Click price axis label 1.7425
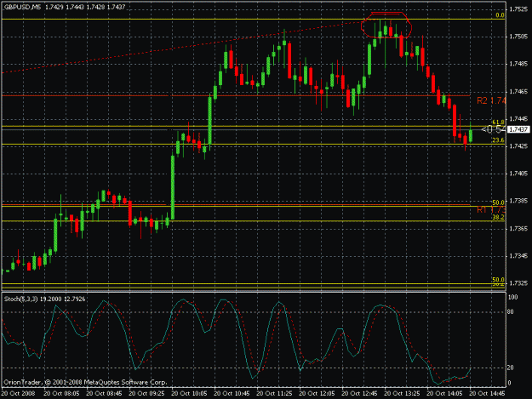Image resolution: width=532 pixels, height=399 pixels. click(x=518, y=146)
